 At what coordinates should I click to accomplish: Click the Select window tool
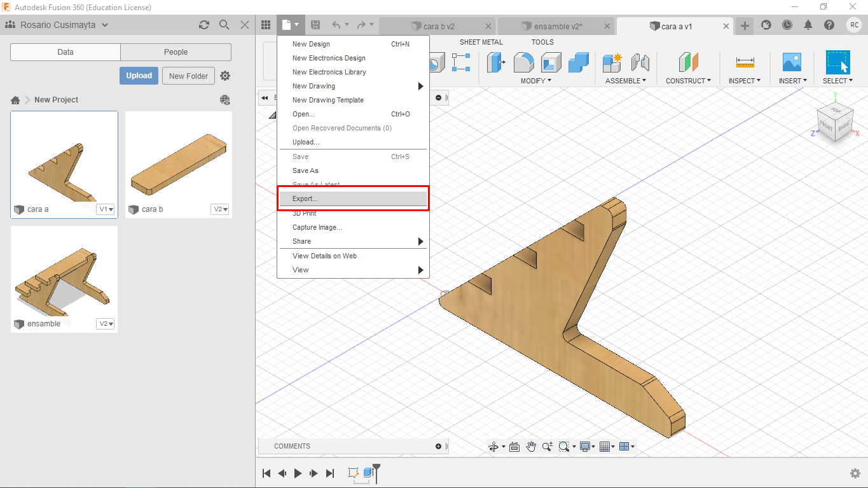click(x=837, y=62)
